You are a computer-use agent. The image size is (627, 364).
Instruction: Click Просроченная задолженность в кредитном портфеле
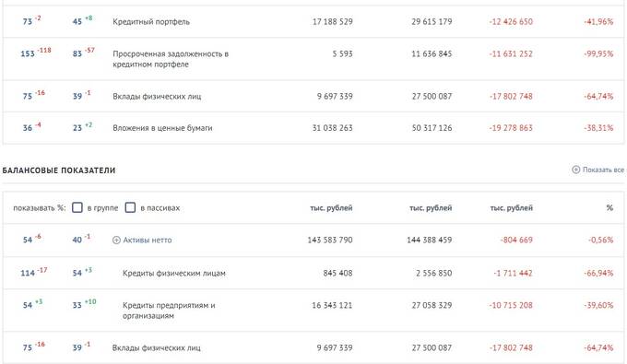[171, 59]
